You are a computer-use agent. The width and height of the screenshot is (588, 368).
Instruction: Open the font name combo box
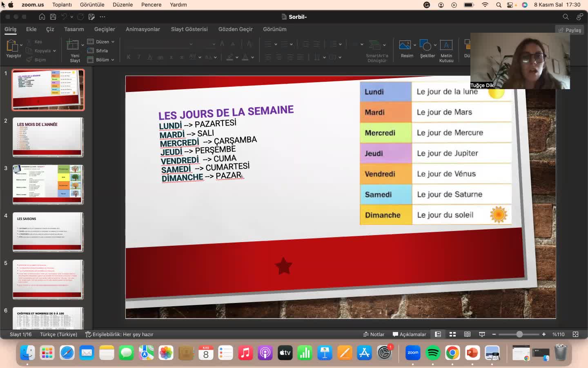[159, 44]
